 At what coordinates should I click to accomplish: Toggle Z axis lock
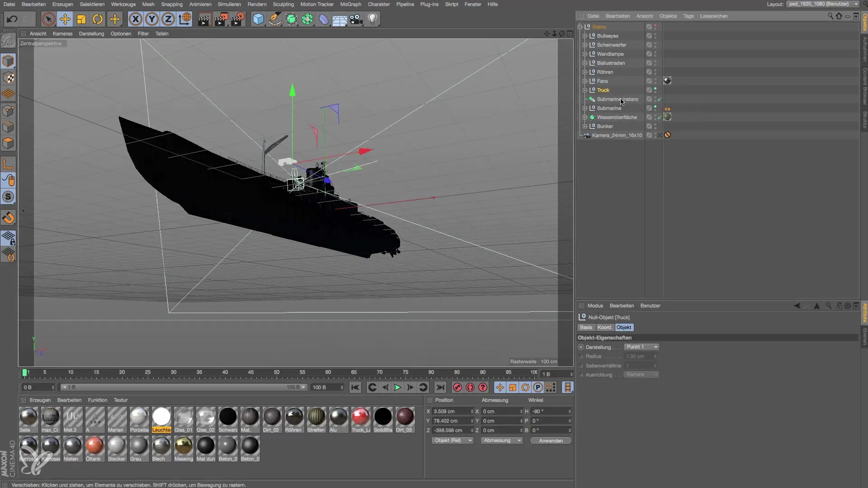pyautogui.click(x=168, y=19)
